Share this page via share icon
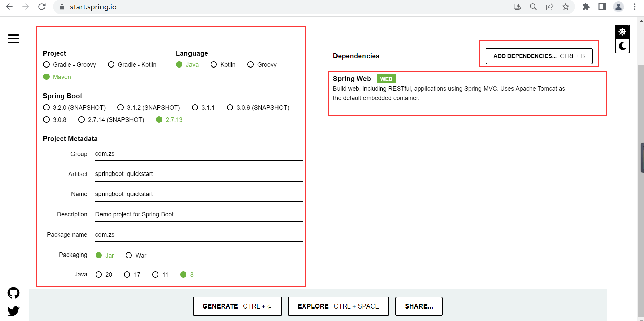644x321 pixels. (x=550, y=7)
